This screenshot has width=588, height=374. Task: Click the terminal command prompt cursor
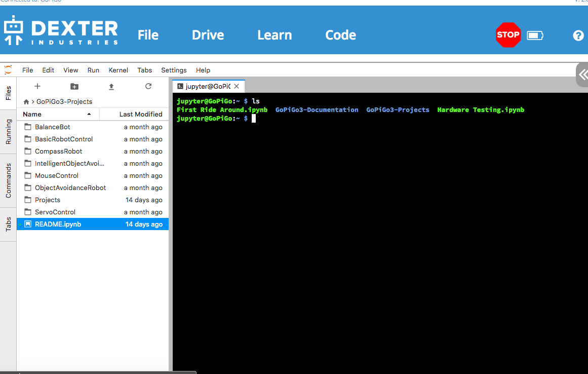tap(254, 119)
